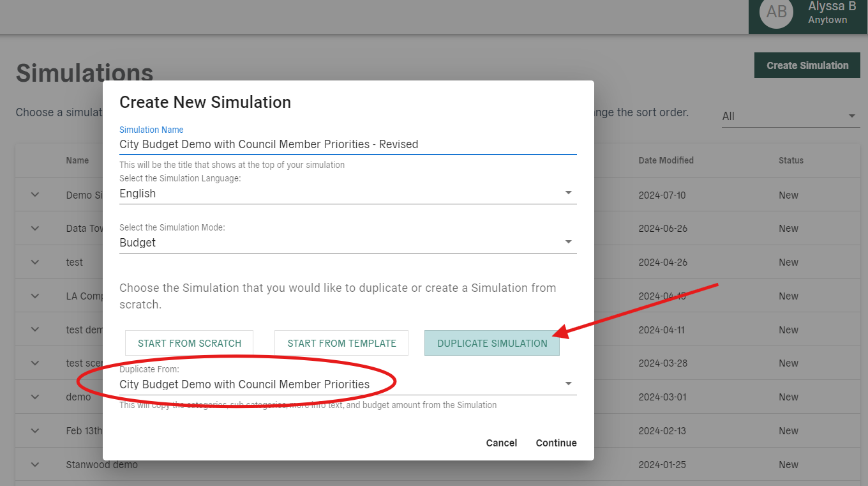Choose Start From Template option

tap(342, 343)
